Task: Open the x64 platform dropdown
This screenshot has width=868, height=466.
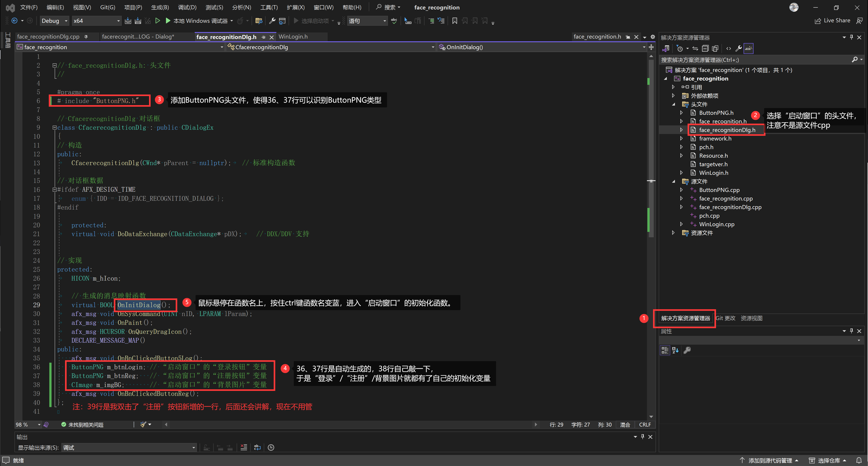Action: click(x=96, y=21)
